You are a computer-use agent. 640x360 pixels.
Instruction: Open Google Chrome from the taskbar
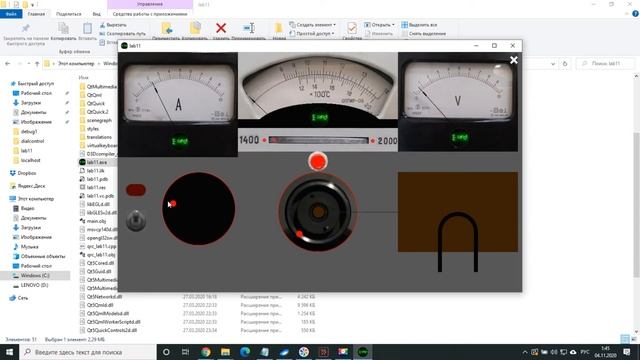pyautogui.click(x=206, y=352)
